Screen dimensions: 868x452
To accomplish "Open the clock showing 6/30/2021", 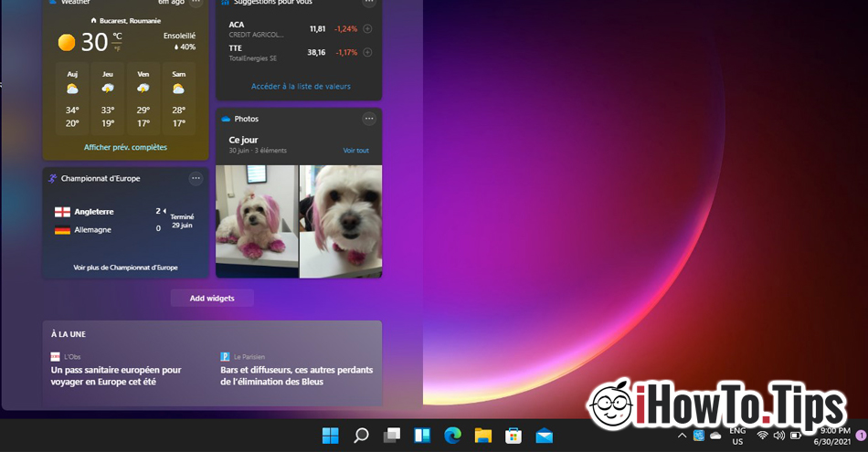I will pyautogui.click(x=831, y=436).
